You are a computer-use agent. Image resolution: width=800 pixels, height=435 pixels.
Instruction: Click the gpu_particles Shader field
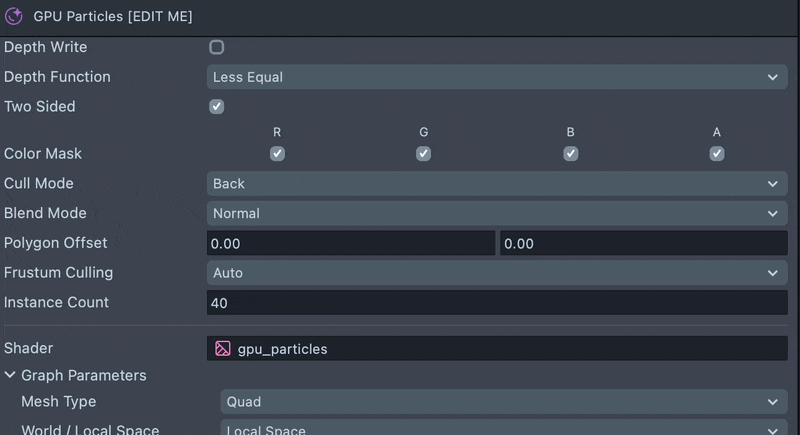510,349
